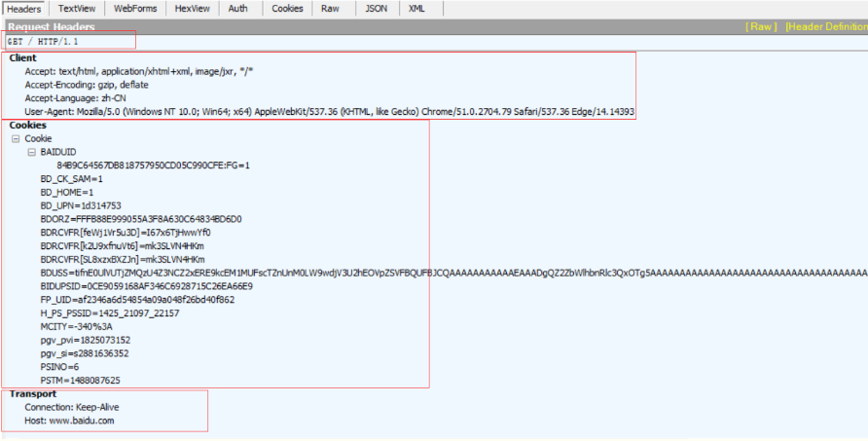Open the WebForms tab

(135, 9)
